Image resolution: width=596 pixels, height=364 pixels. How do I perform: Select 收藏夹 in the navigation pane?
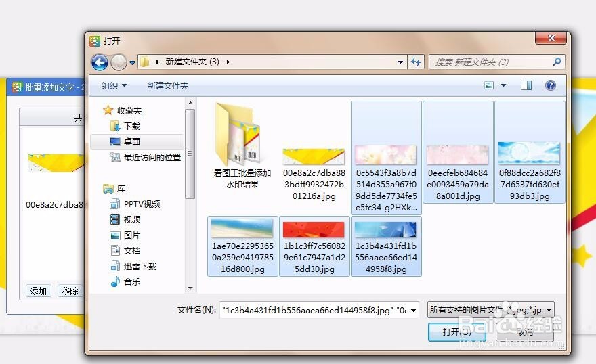[x=129, y=110]
